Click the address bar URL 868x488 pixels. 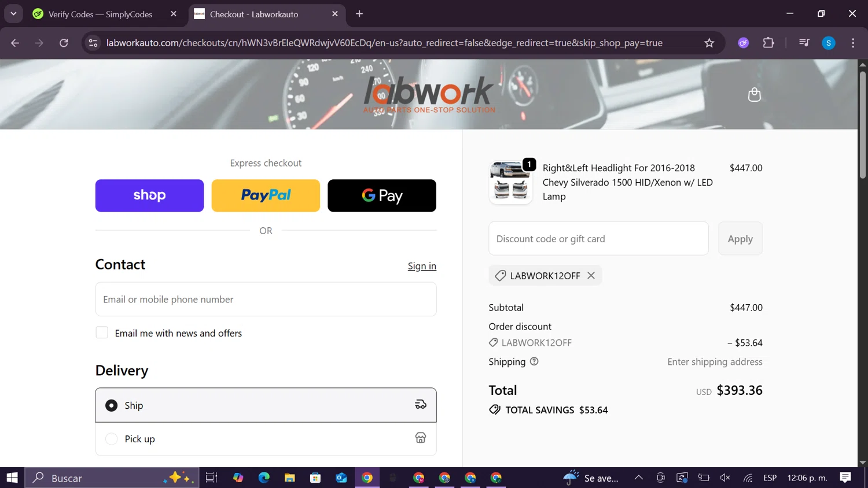tap(384, 43)
